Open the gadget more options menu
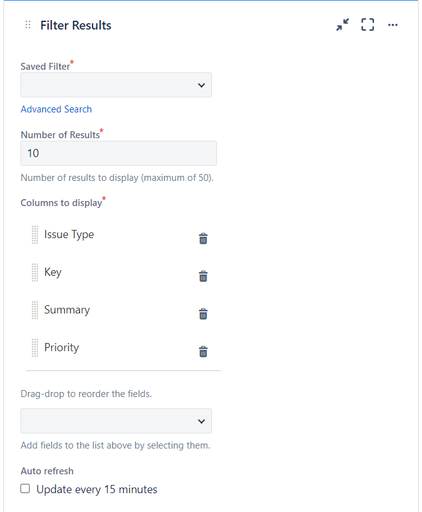 pos(393,25)
